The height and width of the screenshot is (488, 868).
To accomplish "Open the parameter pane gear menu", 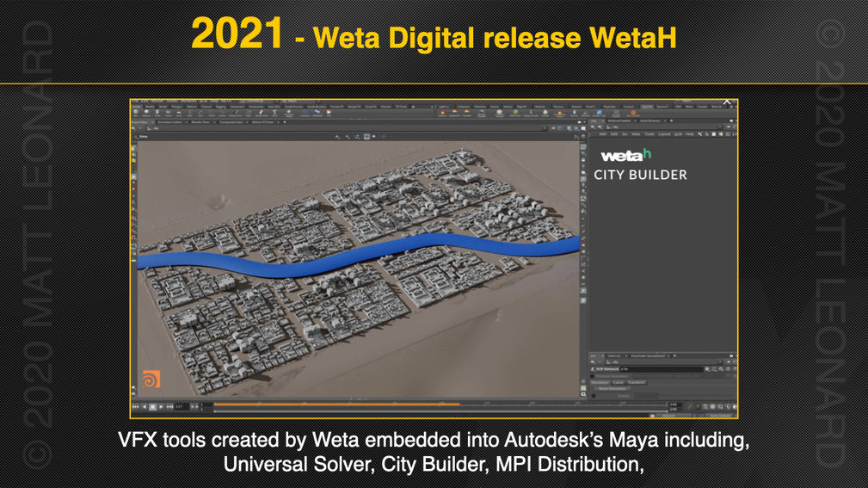I will coord(707,369).
